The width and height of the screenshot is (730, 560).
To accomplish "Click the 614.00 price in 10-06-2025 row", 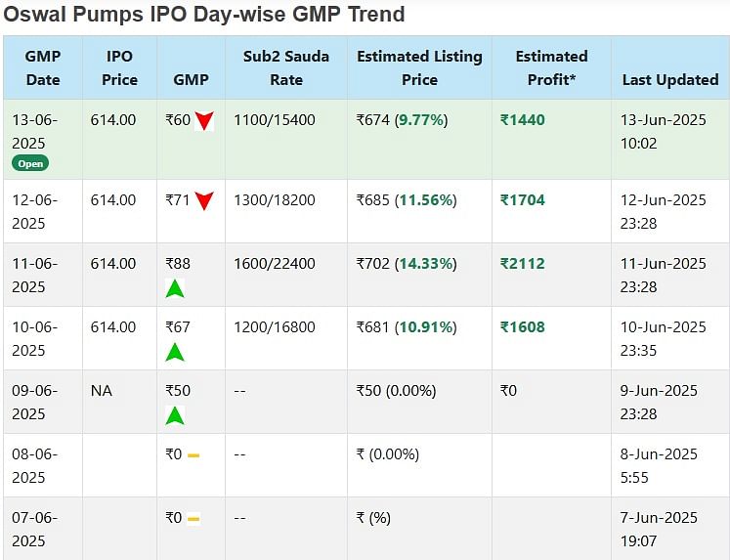I will click(113, 327).
